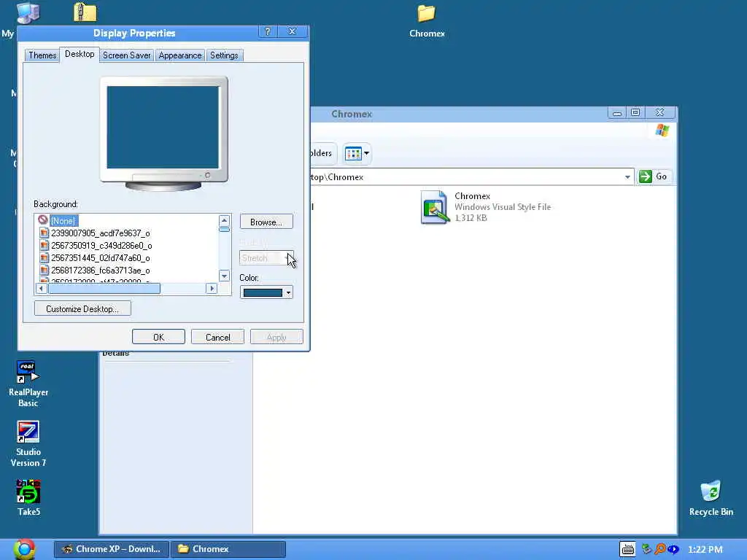Click Customize Desktop... button
This screenshot has height=560, width=747.
pyautogui.click(x=82, y=308)
